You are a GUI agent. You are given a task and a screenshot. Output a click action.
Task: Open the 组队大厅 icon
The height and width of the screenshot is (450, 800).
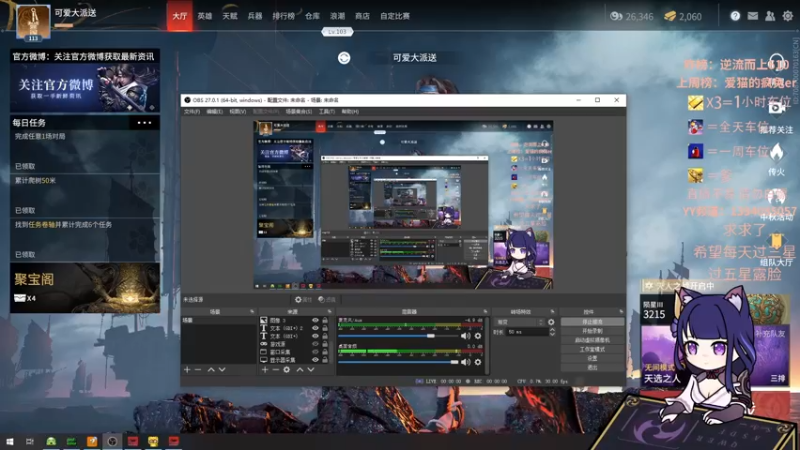776,240
